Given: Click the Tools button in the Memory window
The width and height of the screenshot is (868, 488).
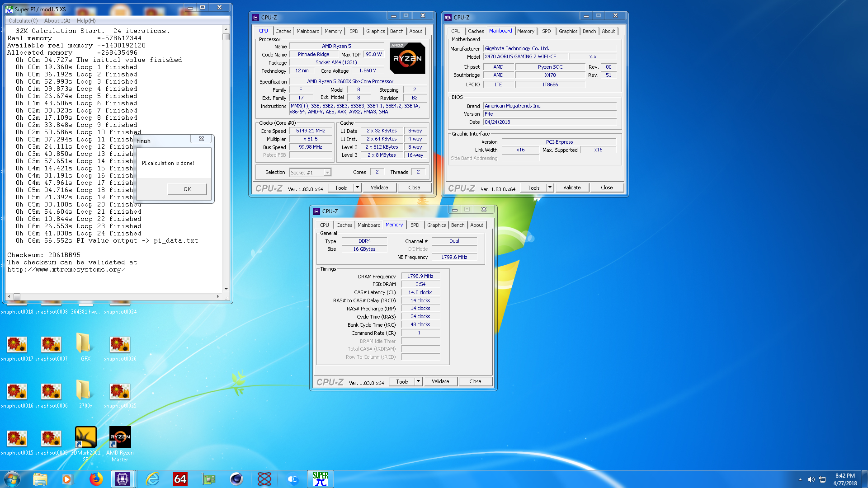Looking at the screenshot, I should (x=402, y=381).
